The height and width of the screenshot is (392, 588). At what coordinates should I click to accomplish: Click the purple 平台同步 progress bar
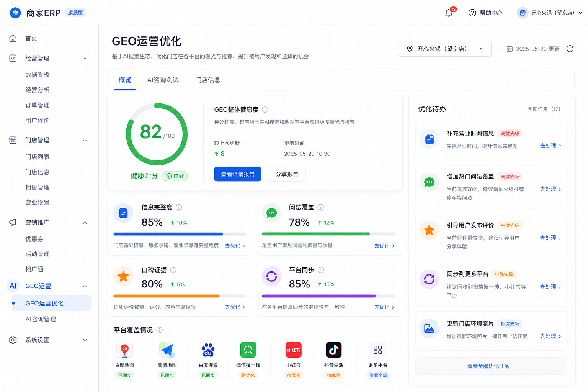[x=328, y=296]
